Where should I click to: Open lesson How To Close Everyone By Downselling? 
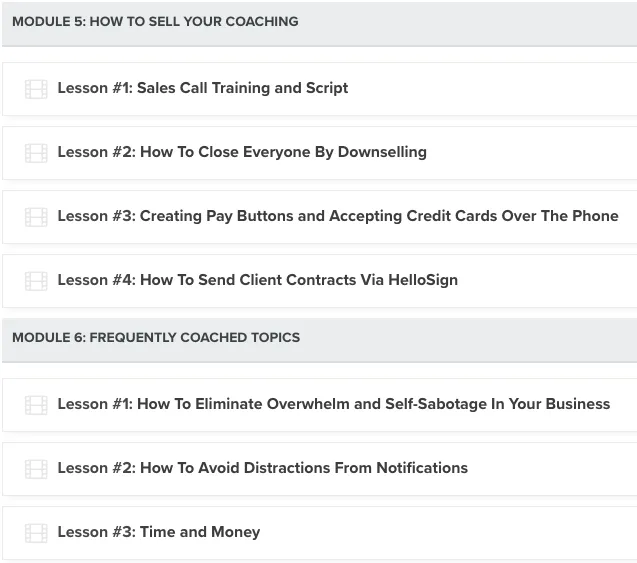point(241,152)
